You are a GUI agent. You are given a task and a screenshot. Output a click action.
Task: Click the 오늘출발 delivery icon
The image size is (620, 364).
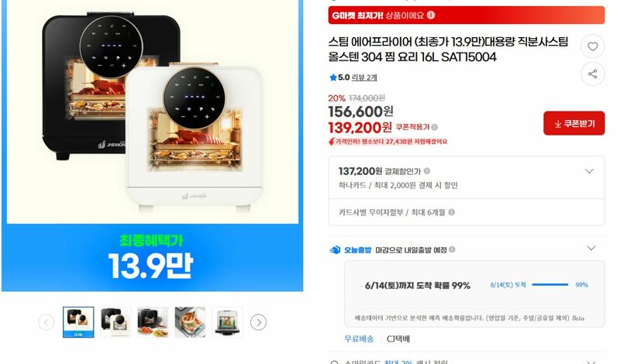335,250
